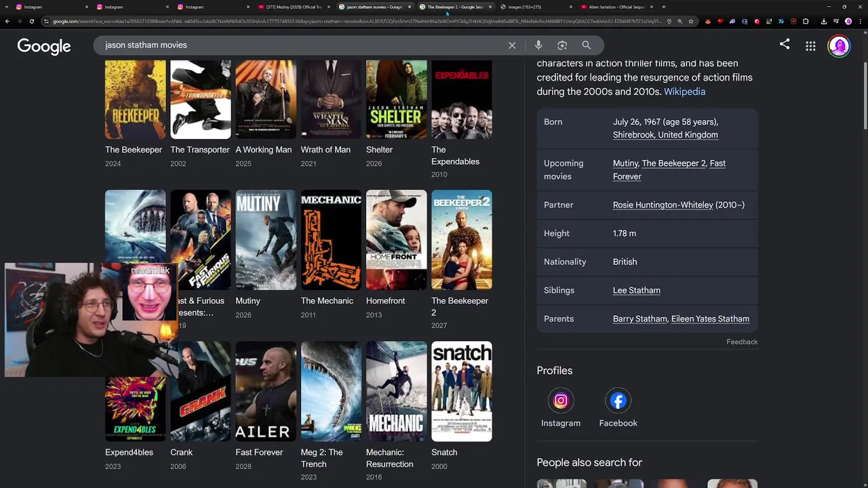Image resolution: width=868 pixels, height=488 pixels.
Task: Submit search with the magnifier icon
Action: 587,45
